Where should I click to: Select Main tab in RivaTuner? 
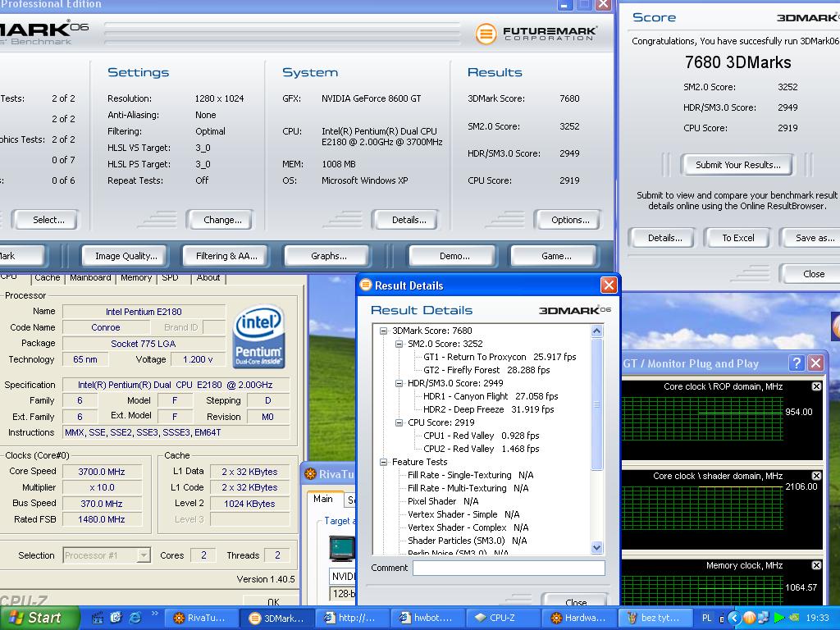tap(323, 499)
